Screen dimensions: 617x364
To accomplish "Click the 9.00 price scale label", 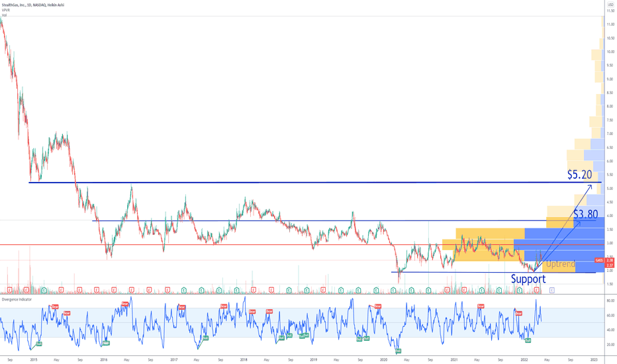I will pos(610,79).
